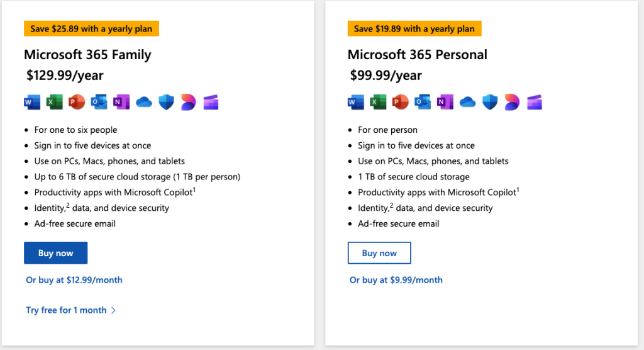Viewport: 644px width, 350px height.
Task: Click the Excel icon in the Personal plan
Action: pos(378,102)
